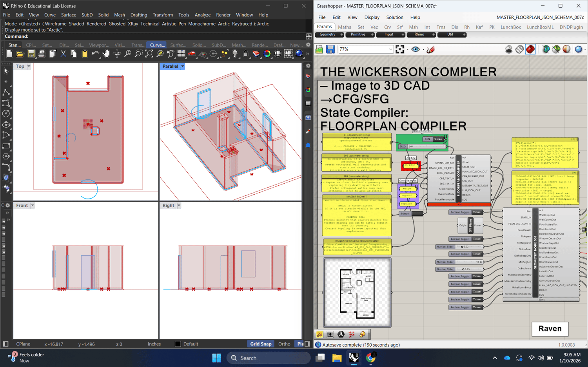The image size is (588, 367).
Task: Open the Display menu in Grasshopper
Action: pyautogui.click(x=372, y=17)
